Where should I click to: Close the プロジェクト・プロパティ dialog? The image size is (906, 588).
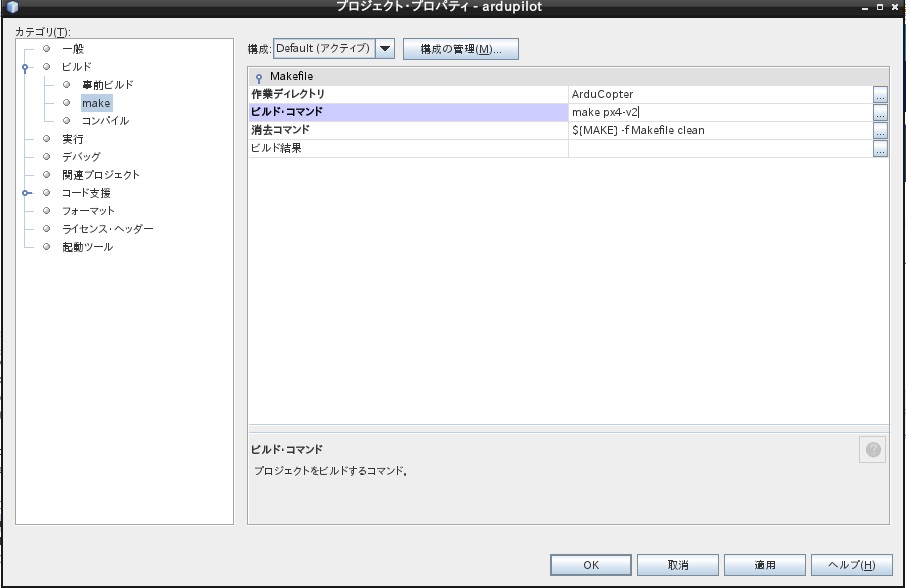coord(894,7)
